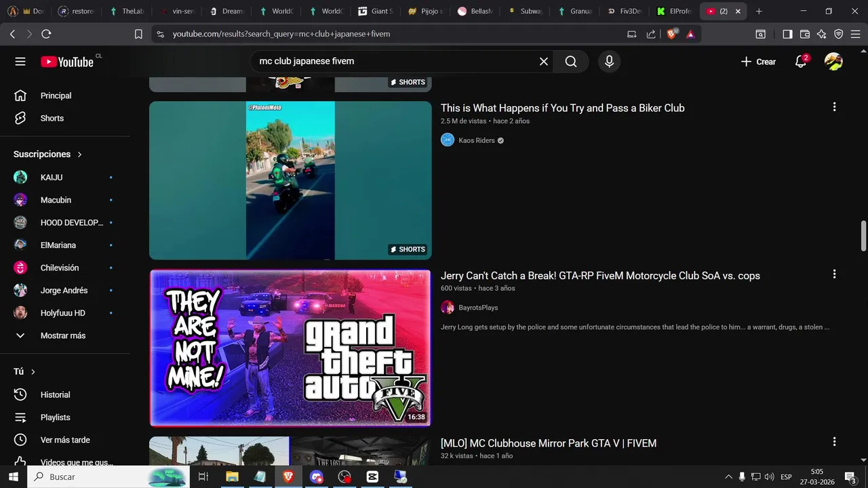Expand the Tú section
868x488 pixels.
(24, 371)
